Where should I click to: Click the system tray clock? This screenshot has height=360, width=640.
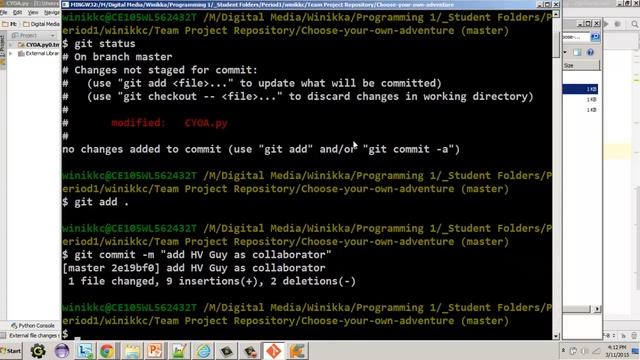pos(616,351)
